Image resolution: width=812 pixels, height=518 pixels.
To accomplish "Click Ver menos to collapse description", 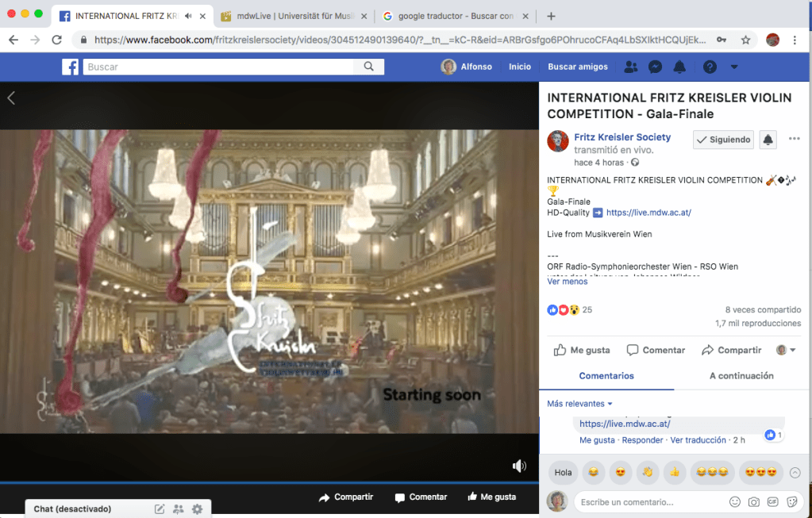I will pyautogui.click(x=567, y=282).
